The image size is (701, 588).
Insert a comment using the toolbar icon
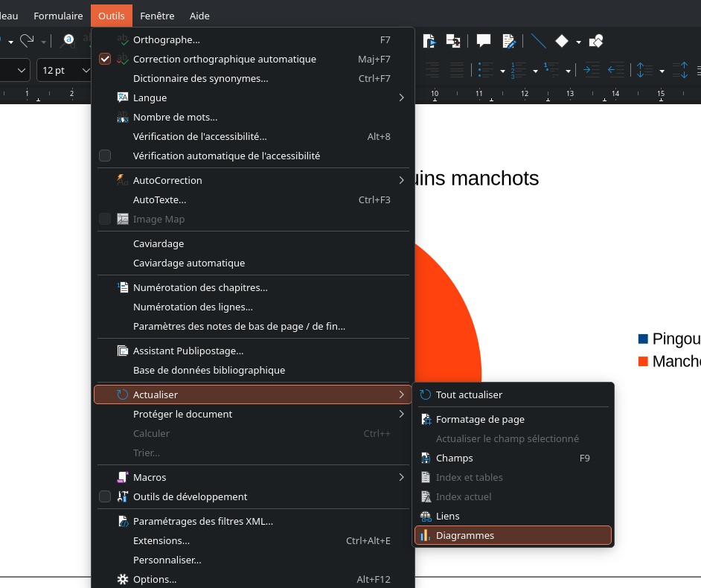[x=484, y=40]
